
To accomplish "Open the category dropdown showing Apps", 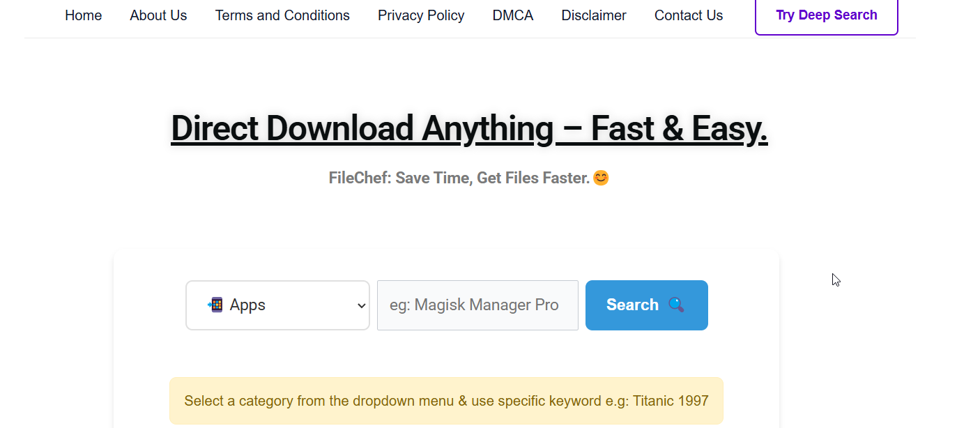I will point(277,305).
